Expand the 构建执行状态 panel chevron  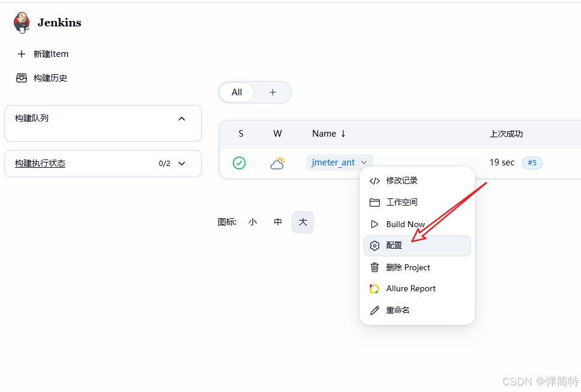click(x=182, y=164)
